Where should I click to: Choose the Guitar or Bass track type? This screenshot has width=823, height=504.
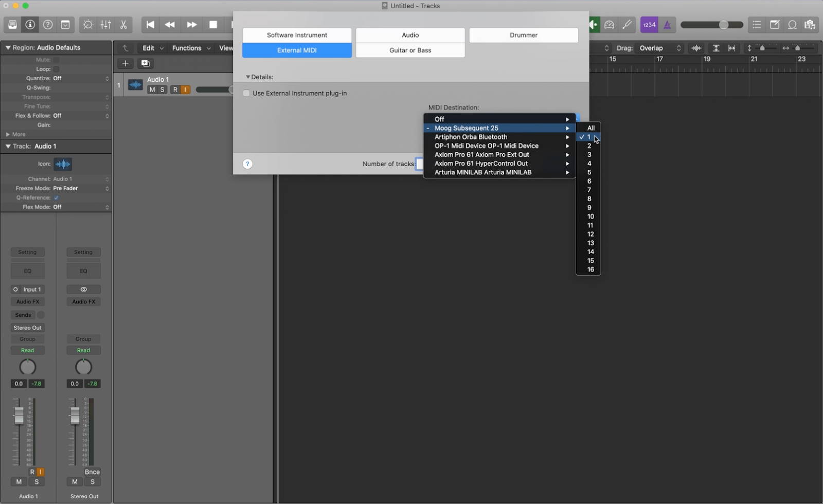pos(410,50)
